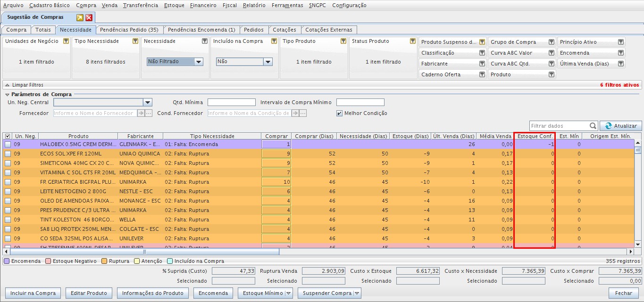Click the Fechar button
This screenshot has height=302, width=644.
(x=624, y=293)
